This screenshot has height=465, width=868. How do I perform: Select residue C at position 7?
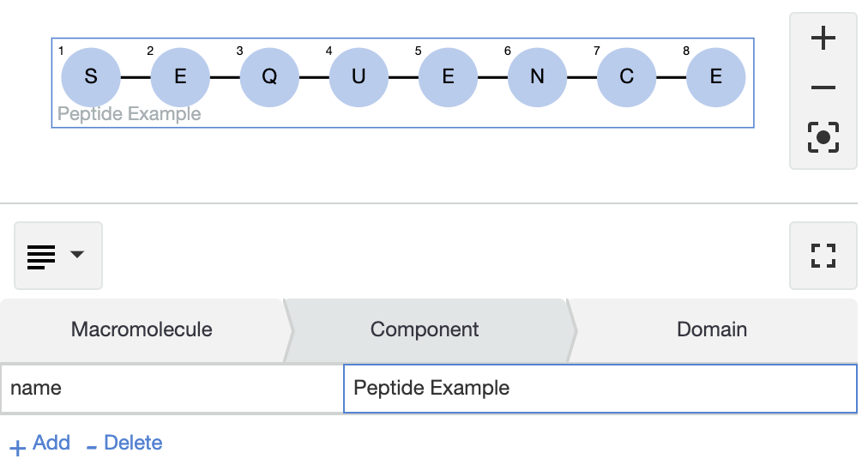pos(626,77)
